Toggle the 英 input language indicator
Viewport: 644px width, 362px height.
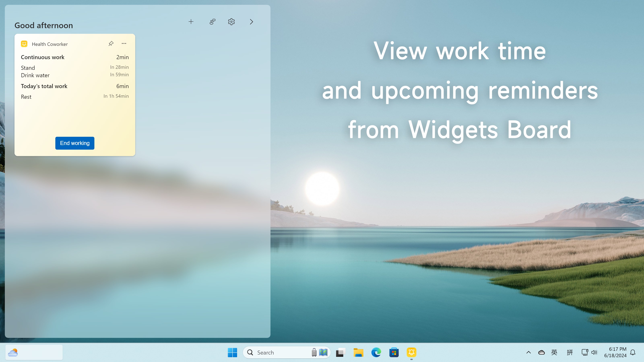pyautogui.click(x=554, y=353)
